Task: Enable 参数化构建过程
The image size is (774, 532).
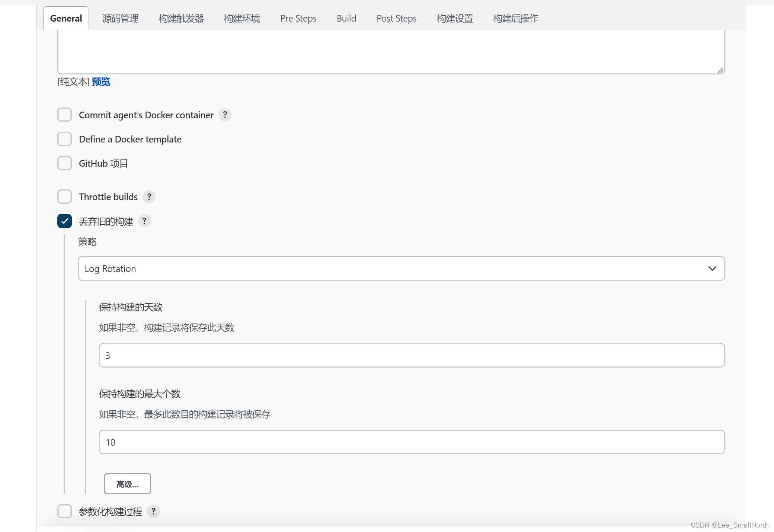Action: 65,511
